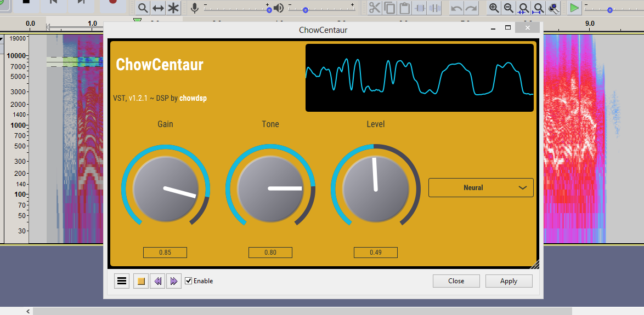This screenshot has width=644, height=315.
Task: Click the waveform oscilloscope display
Action: [x=419, y=78]
